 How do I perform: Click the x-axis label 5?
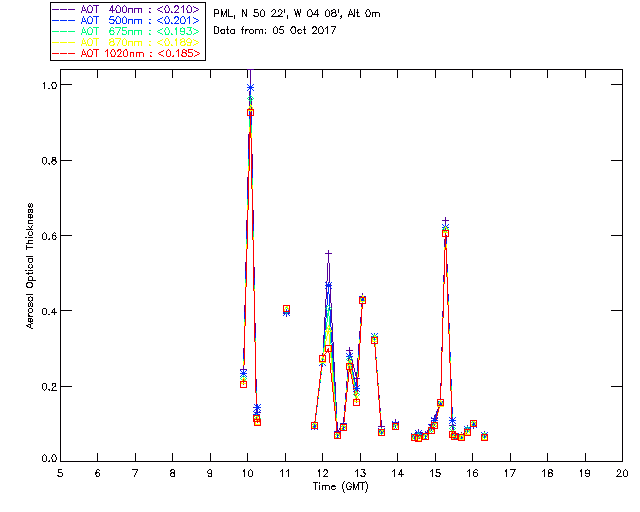[x=60, y=473]
